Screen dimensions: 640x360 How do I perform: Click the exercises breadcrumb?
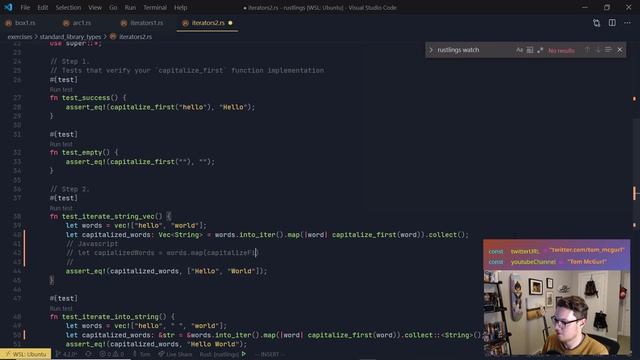[20, 37]
